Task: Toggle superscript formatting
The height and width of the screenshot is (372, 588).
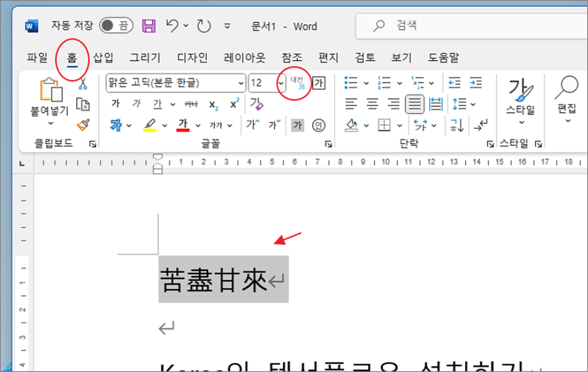Action: pyautogui.click(x=235, y=103)
